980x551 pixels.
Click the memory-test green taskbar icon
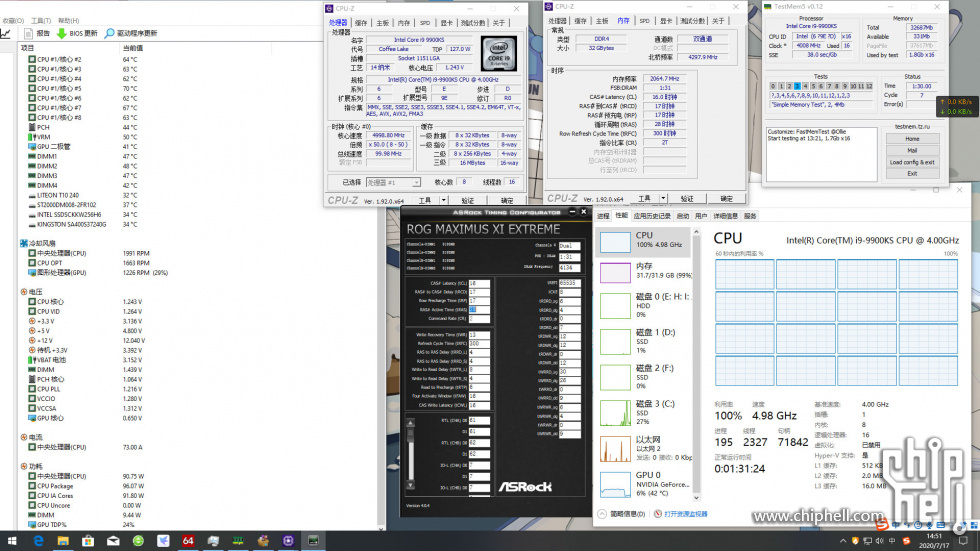(238, 541)
